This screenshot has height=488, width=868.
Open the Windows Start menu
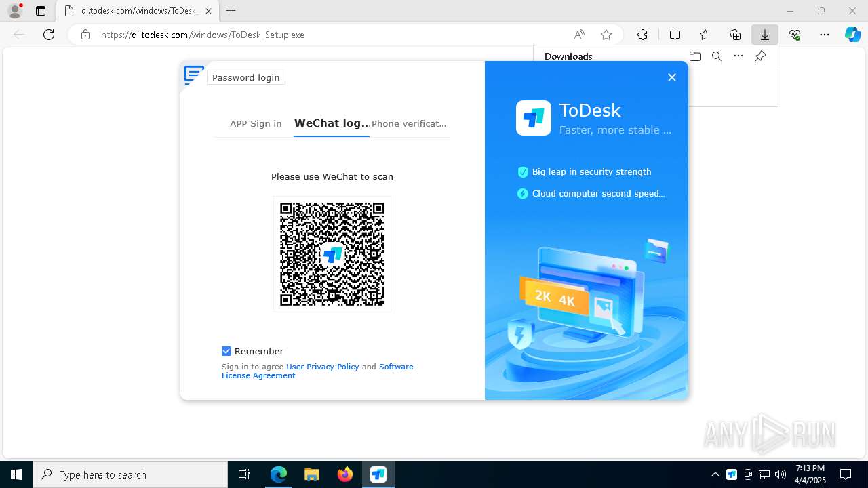(16, 474)
